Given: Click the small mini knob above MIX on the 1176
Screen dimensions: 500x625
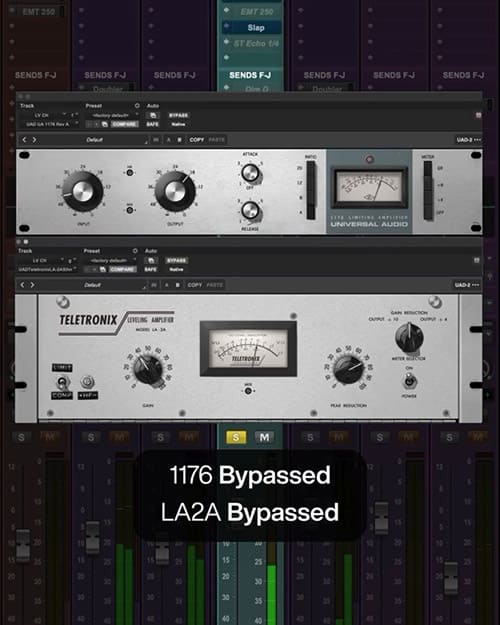Looking at the screenshot, I should click(x=130, y=173).
